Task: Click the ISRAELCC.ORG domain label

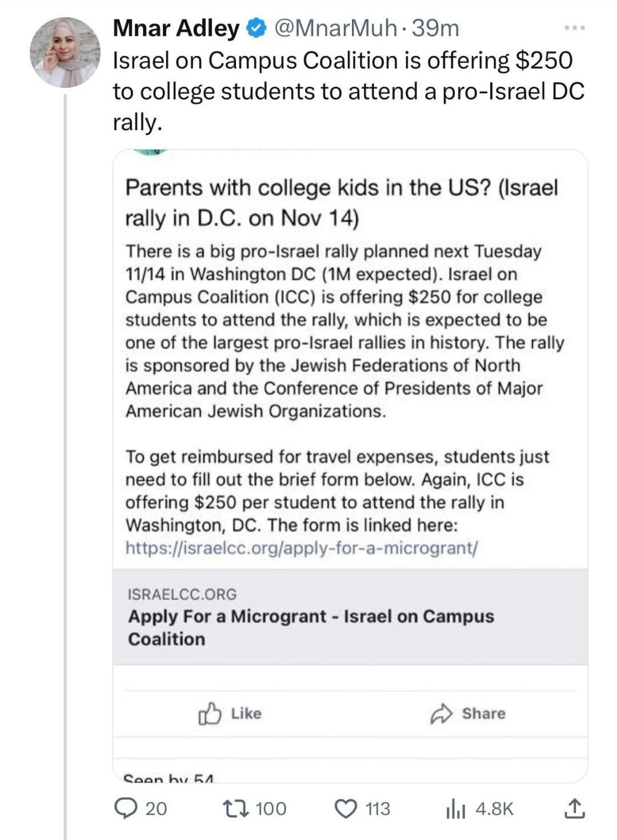Action: 182,594
